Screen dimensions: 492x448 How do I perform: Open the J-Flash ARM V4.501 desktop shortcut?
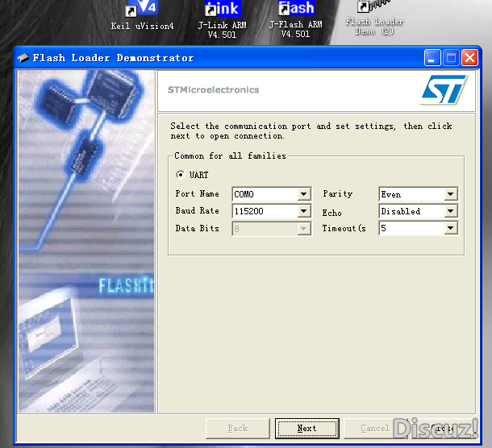point(295,19)
